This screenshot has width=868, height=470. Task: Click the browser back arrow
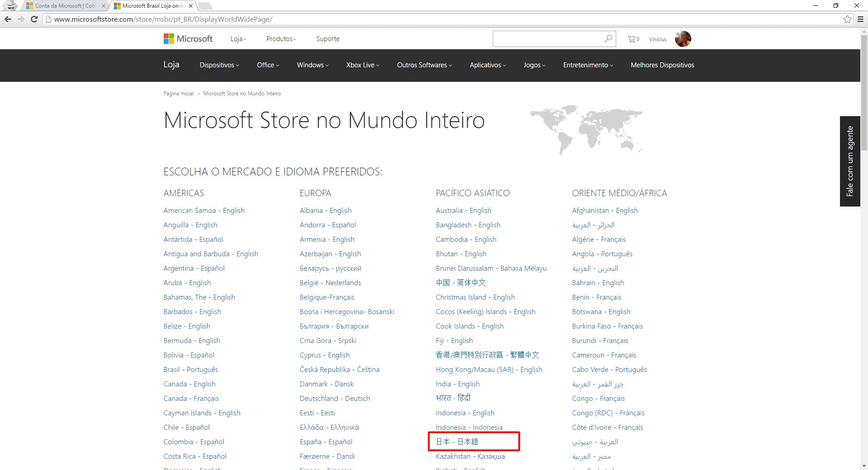point(8,19)
